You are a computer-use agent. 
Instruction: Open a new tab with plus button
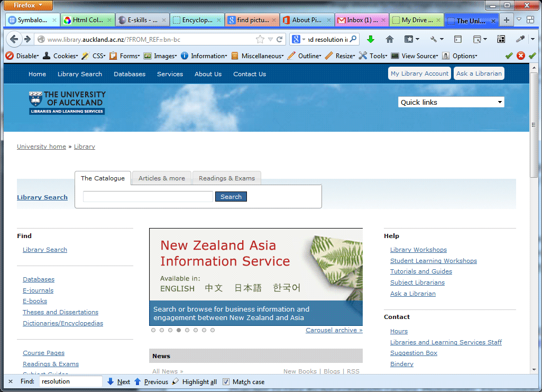click(x=507, y=20)
